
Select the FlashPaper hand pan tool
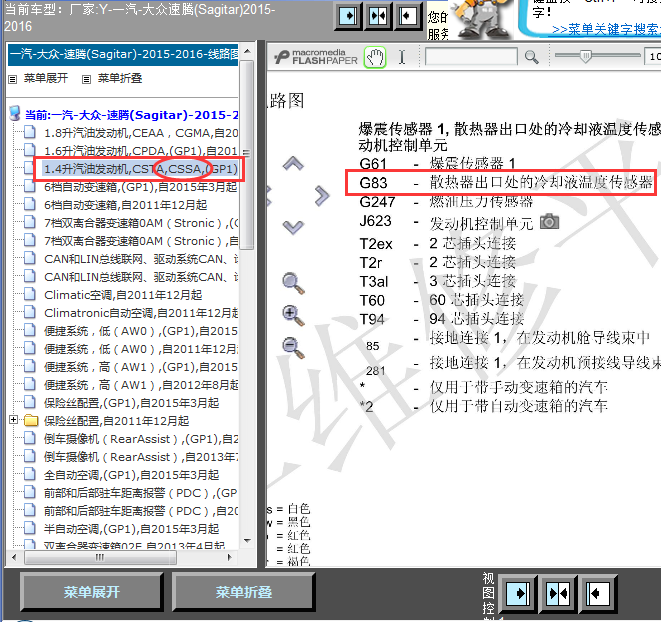click(375, 57)
